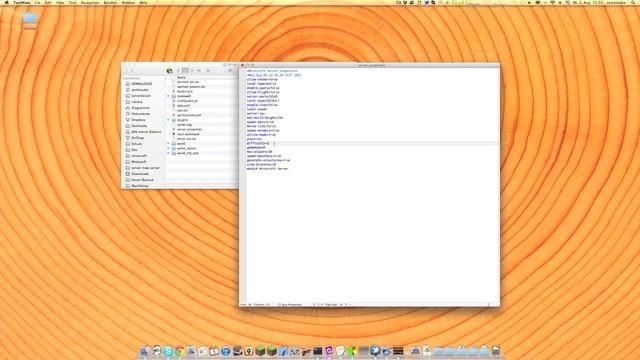Select bukkit.yml in the Finder list
The height and width of the screenshot is (360, 640).
point(184,91)
